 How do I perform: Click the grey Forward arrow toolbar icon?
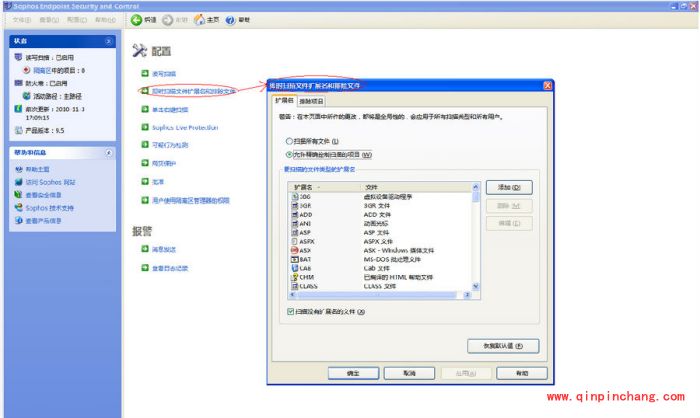point(167,20)
